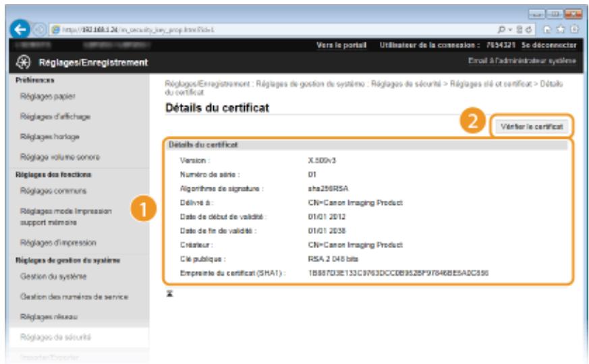Click Réglages de gestion du système breadcrumb
Viewport: 589px width, 364px height.
pyautogui.click(x=310, y=84)
